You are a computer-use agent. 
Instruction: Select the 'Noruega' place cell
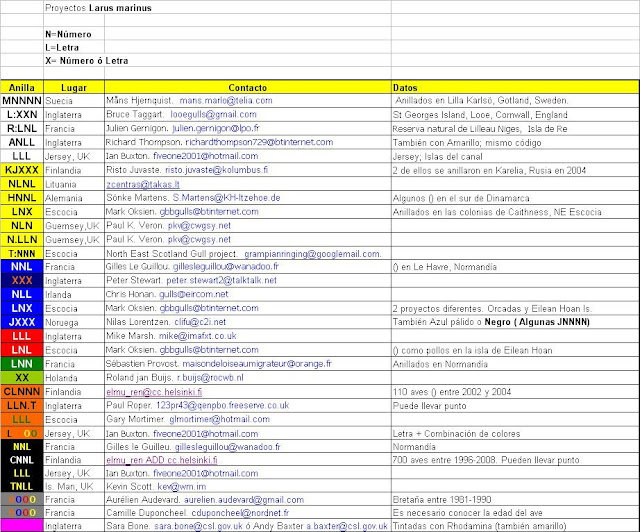point(74,322)
